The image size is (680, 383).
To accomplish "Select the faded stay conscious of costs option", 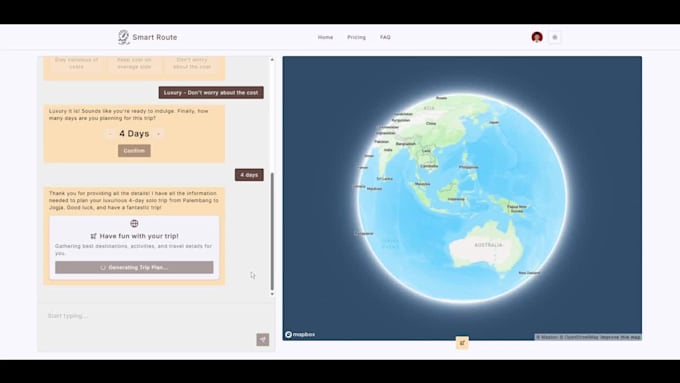I will [x=76, y=63].
